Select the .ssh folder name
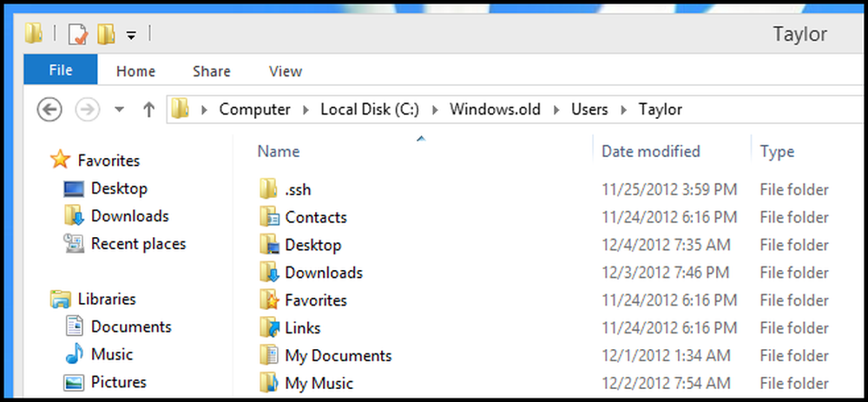The width and height of the screenshot is (868, 402). point(298,190)
